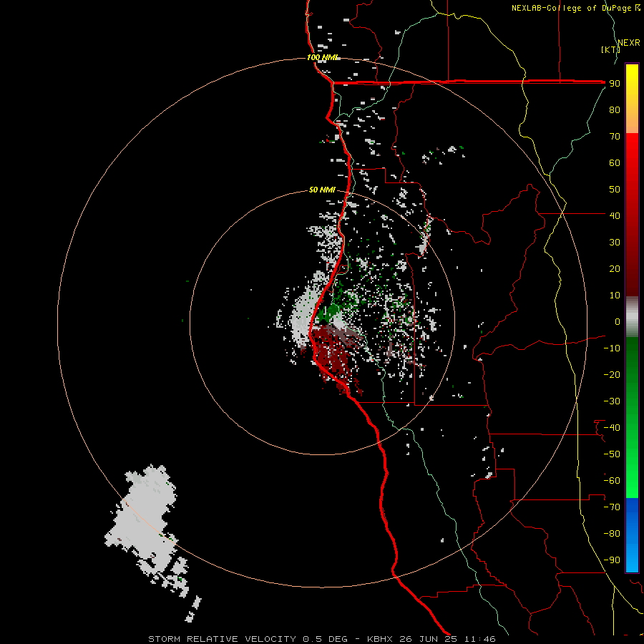The height and width of the screenshot is (644, 644).
Task: Click the -80 value on velocity scale
Action: (x=612, y=534)
